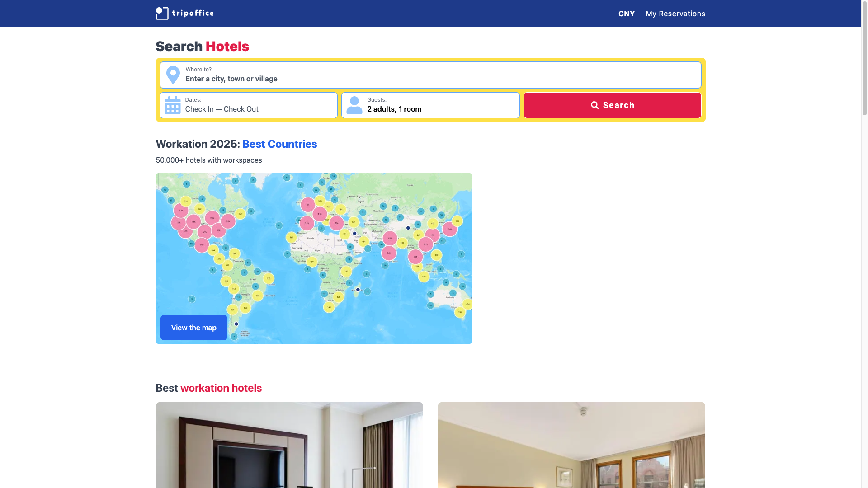The image size is (868, 488).
Task: Click the pink 834 cluster over northern India
Action: point(390,238)
